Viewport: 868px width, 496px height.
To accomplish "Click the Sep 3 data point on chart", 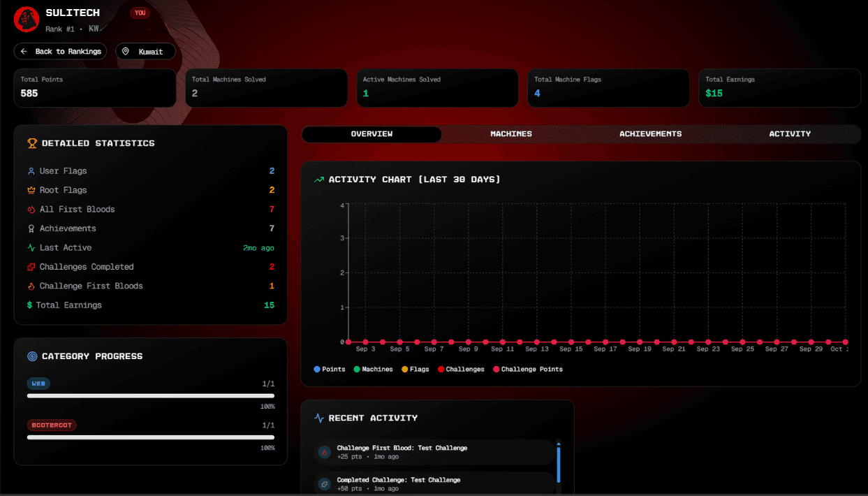I will [x=365, y=342].
